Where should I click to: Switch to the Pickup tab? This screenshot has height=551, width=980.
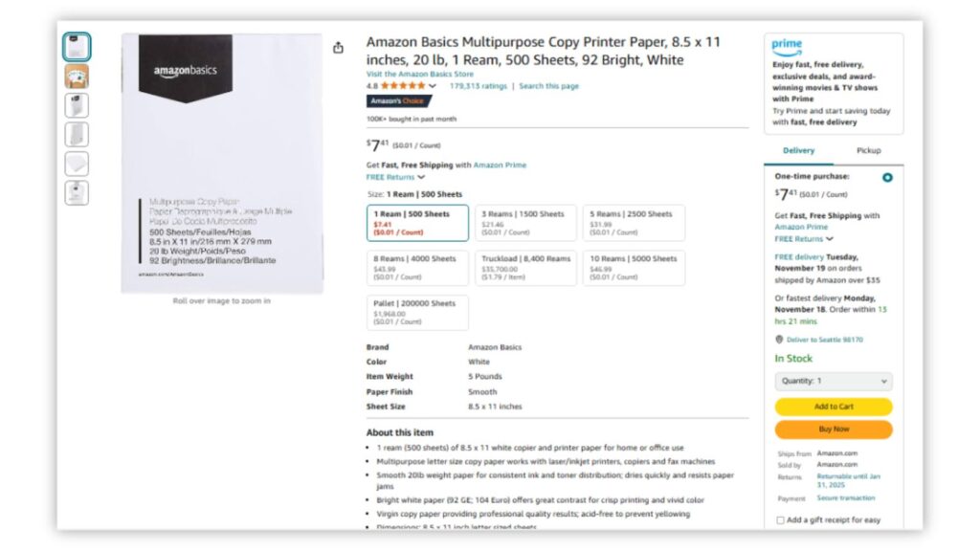pos(868,150)
